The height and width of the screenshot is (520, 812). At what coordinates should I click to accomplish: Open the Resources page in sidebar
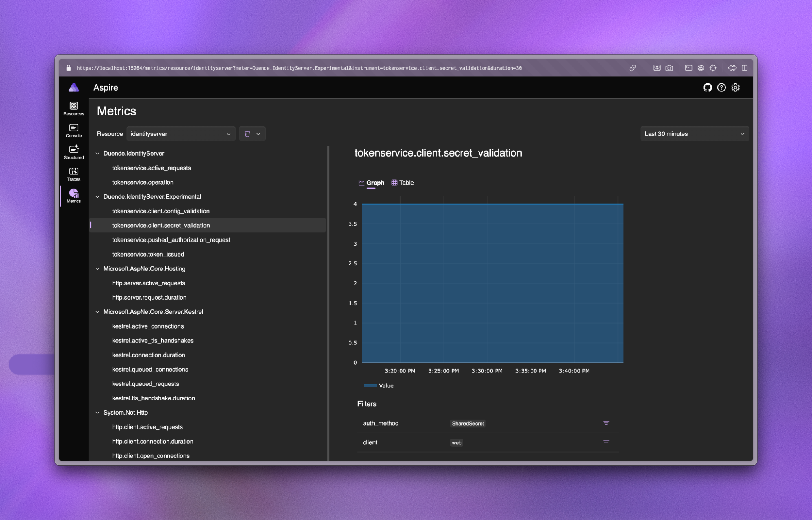74,109
